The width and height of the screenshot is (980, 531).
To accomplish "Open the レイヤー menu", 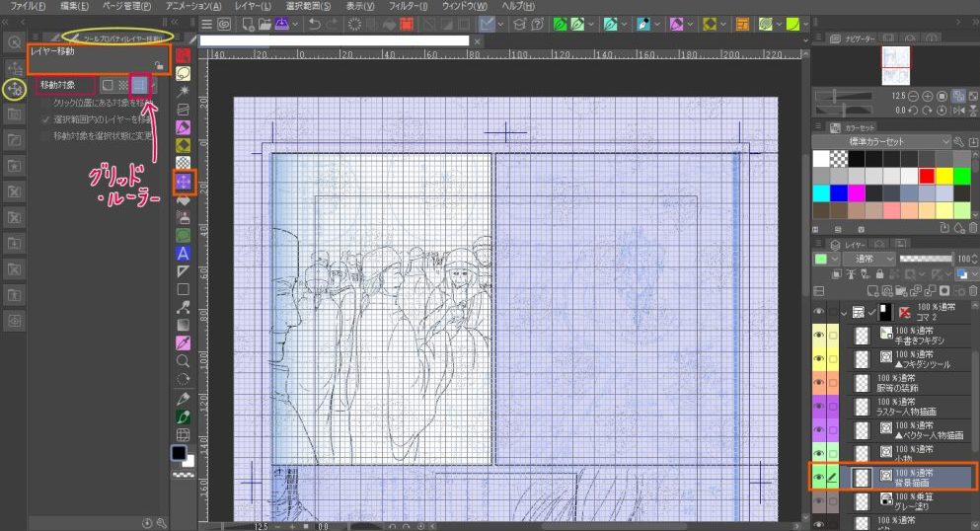I will (253, 6).
